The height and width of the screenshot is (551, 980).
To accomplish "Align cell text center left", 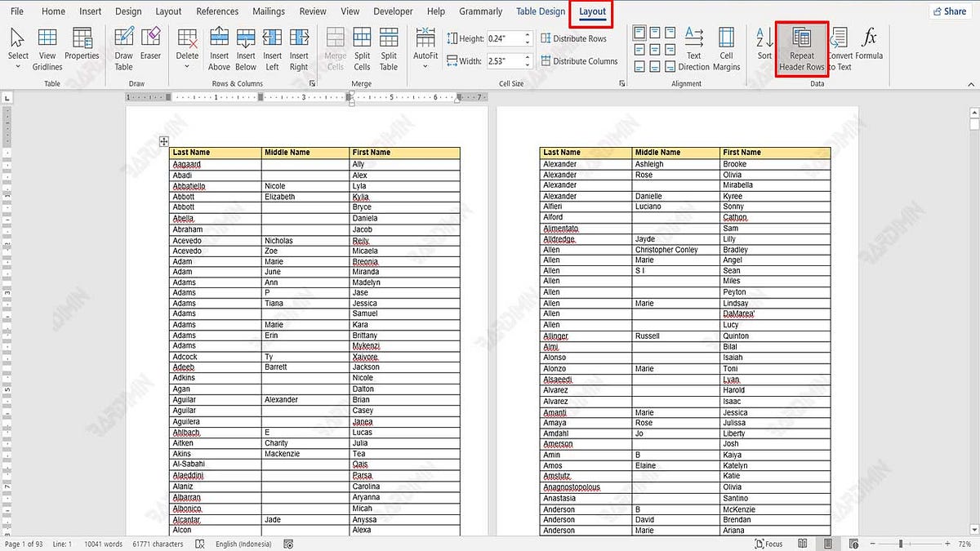I will (x=639, y=50).
